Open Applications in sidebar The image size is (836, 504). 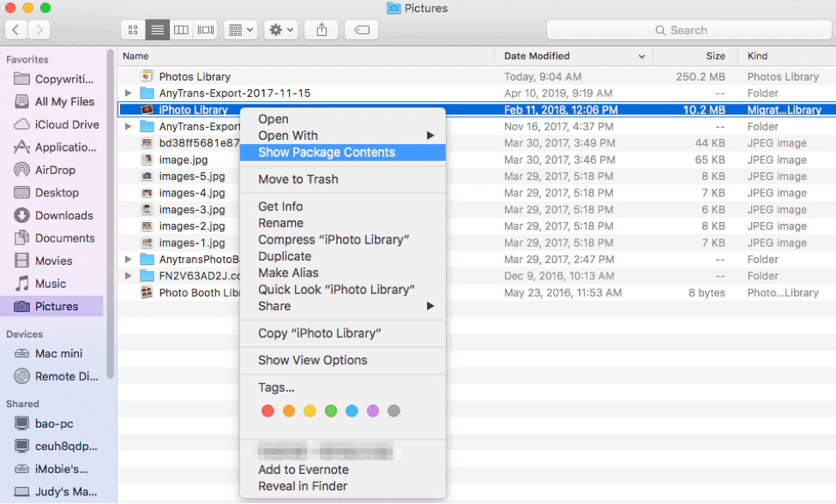click(x=53, y=147)
